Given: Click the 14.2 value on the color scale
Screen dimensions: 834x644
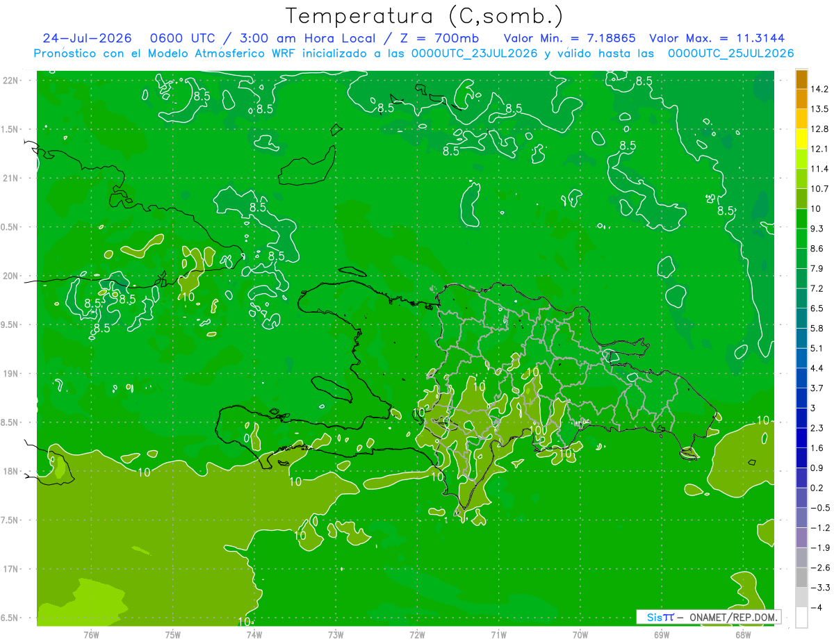Looking at the screenshot, I should (x=819, y=89).
